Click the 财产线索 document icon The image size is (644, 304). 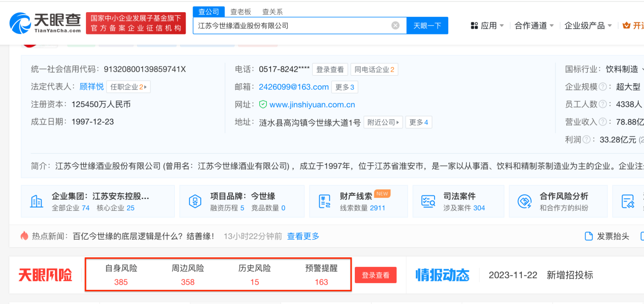tap(325, 201)
